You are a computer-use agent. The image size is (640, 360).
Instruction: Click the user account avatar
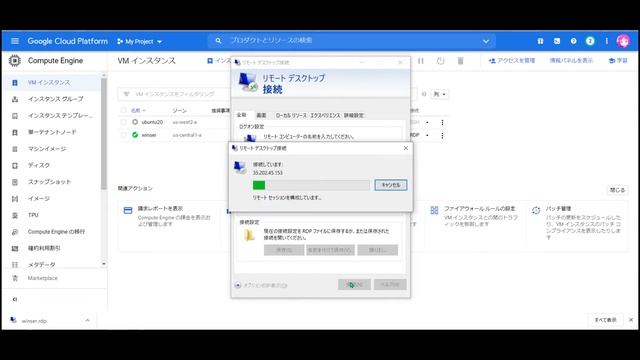coord(623,41)
